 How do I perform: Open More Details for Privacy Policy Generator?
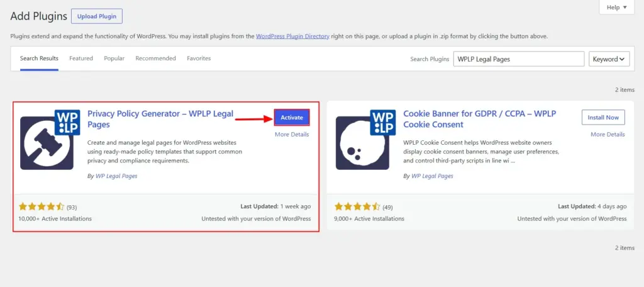tap(292, 135)
